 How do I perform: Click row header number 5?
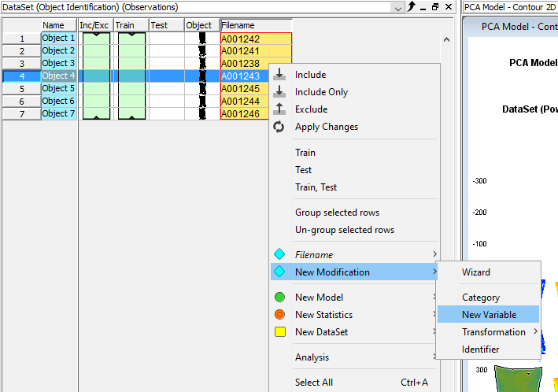coord(21,89)
